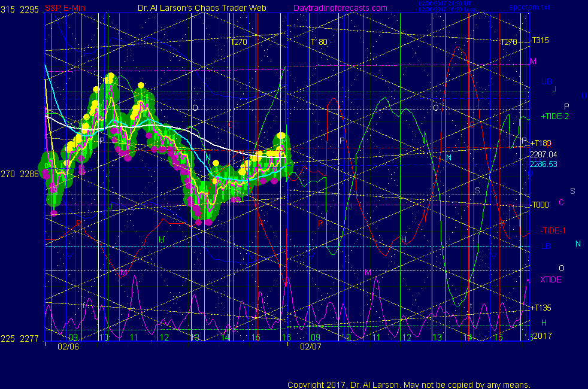This screenshot has height=389, width=588.
Task: Click the +T180 line label
Action: click(x=540, y=143)
